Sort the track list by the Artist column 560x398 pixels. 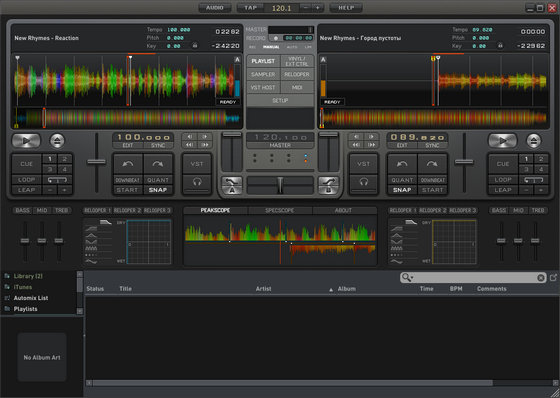pos(264,289)
